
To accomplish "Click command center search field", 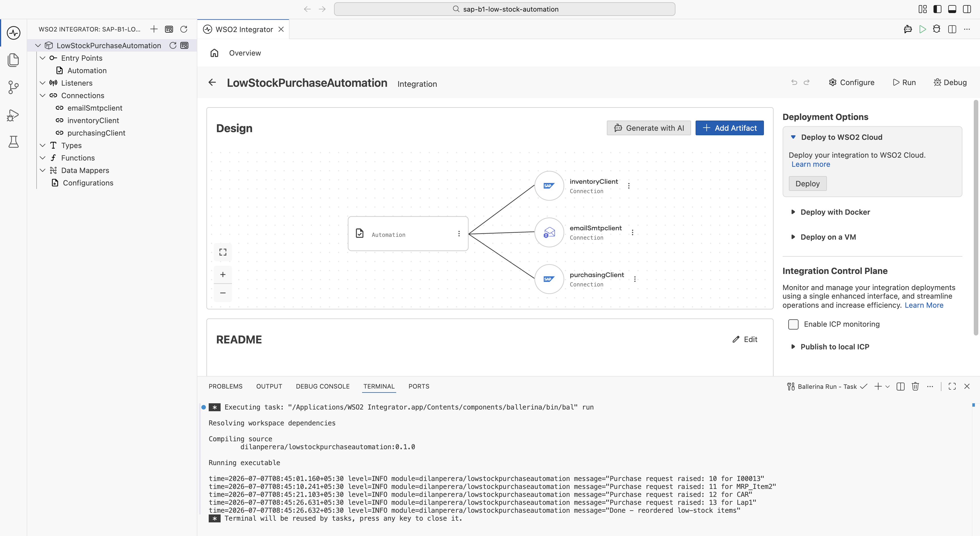I will point(504,9).
